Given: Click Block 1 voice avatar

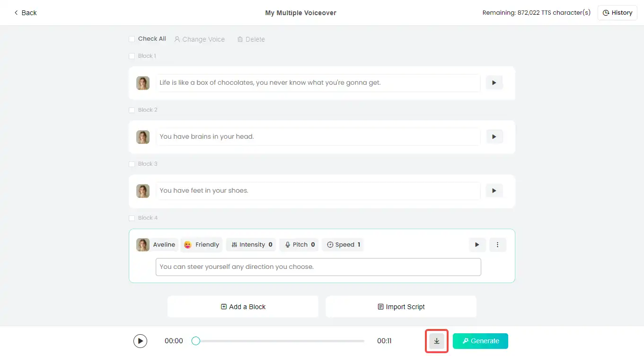Looking at the screenshot, I should [143, 83].
